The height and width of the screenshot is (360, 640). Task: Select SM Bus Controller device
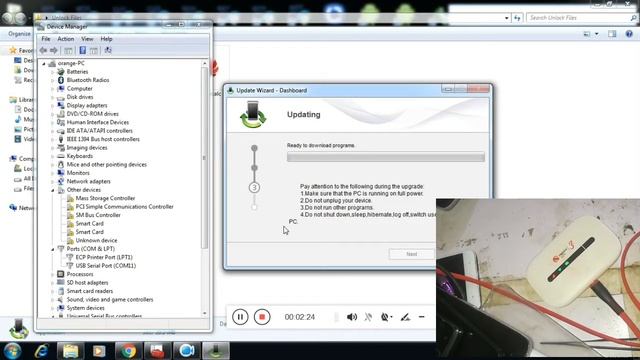tap(98, 215)
